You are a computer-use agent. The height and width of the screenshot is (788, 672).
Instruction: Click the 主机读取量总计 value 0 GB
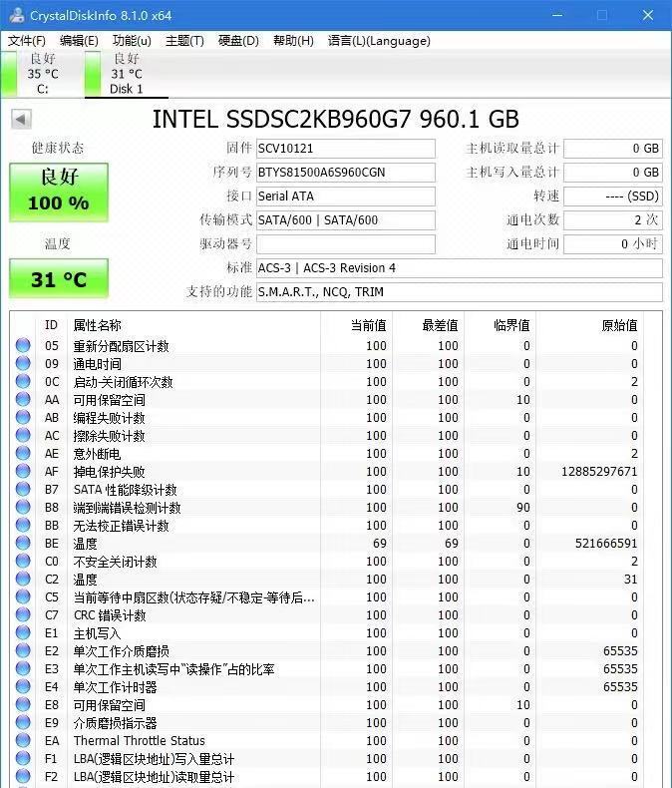[x=613, y=149]
